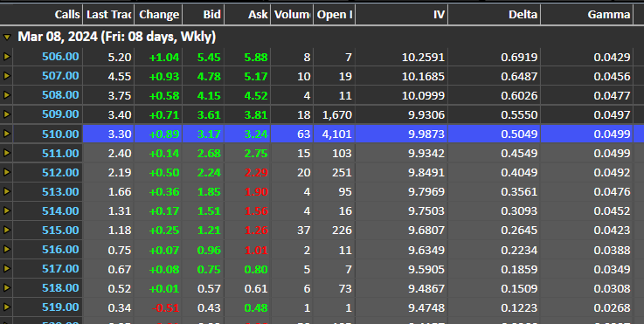Sort by the Volume column header
Viewport: 644px width, 324px height.
(292, 14)
